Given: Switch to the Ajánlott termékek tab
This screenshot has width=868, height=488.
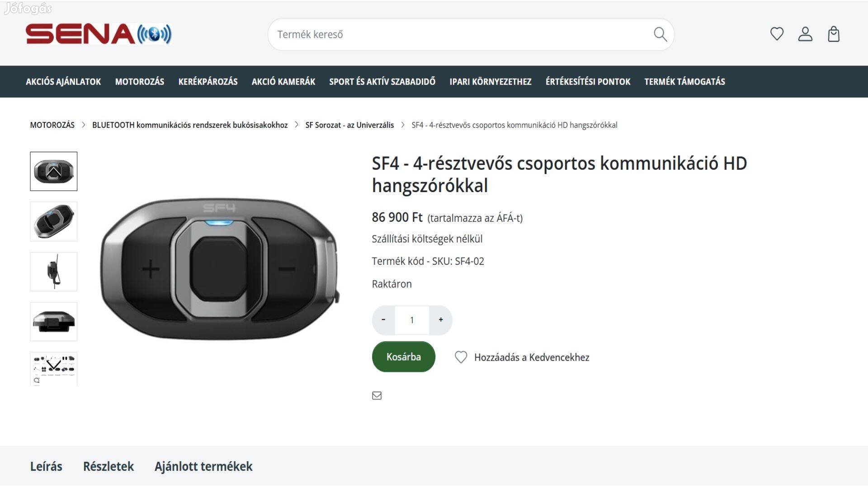Looking at the screenshot, I should (x=203, y=466).
